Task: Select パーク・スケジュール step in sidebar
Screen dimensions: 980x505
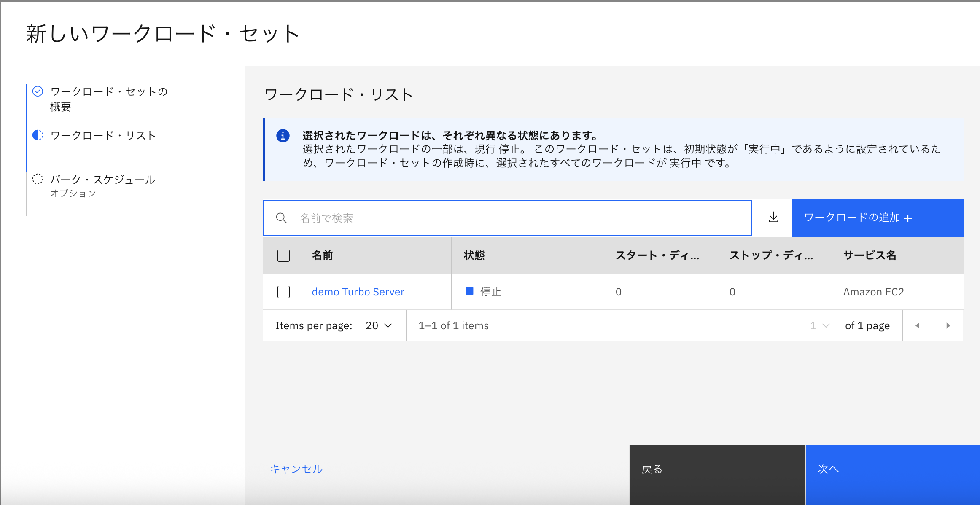Action: pos(102,180)
